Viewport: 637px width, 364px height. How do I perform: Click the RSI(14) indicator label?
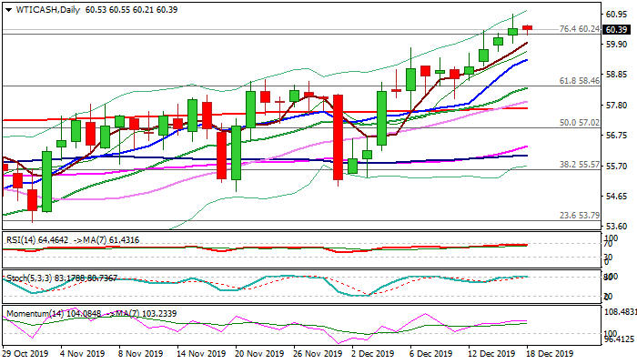[23, 238]
